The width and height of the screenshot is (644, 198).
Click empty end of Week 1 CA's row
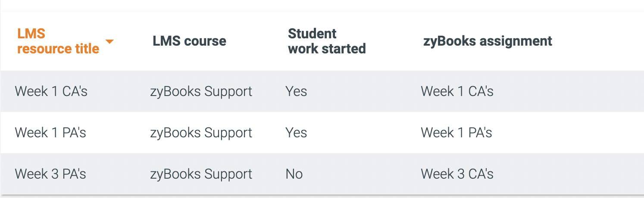(x=569, y=91)
